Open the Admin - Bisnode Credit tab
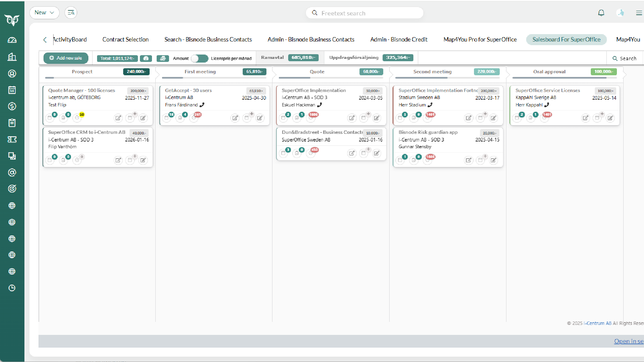The width and height of the screenshot is (644, 362). click(x=399, y=39)
